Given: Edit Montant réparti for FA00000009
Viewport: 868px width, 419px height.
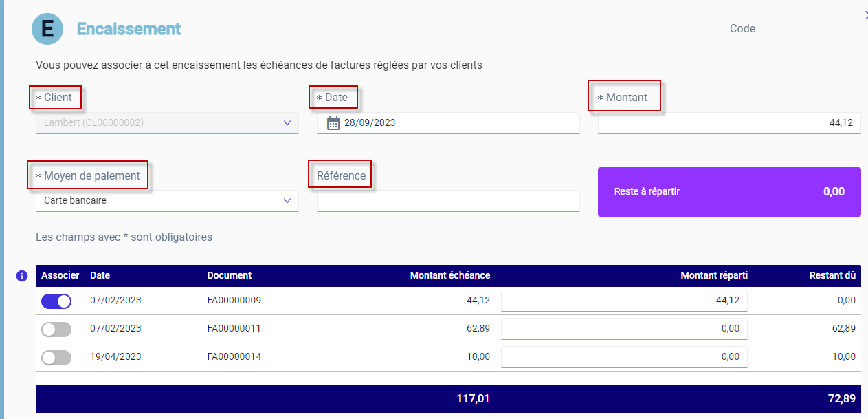Looking at the screenshot, I should tap(624, 301).
